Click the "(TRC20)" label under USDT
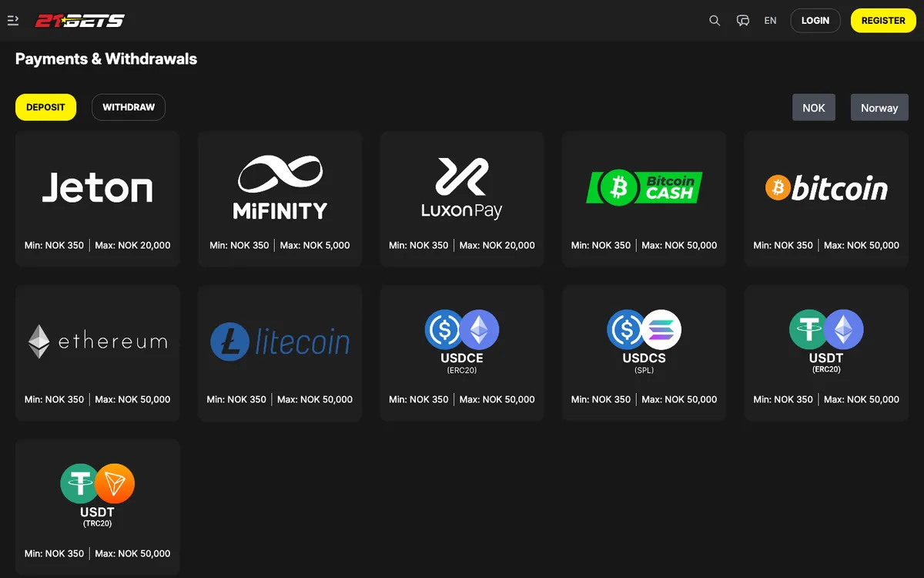Viewport: 924px width, 578px height. (98, 524)
